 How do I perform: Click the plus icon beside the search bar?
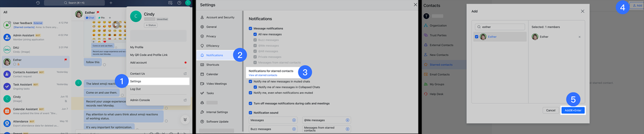click(x=111, y=3)
